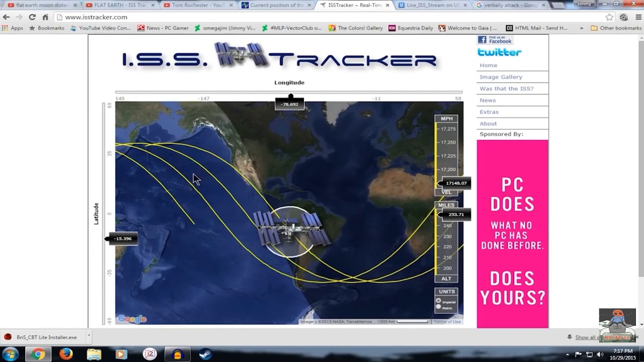Open the Facebook 'Find us on' badge
Image resolution: width=644 pixels, height=362 pixels.
tap(495, 40)
